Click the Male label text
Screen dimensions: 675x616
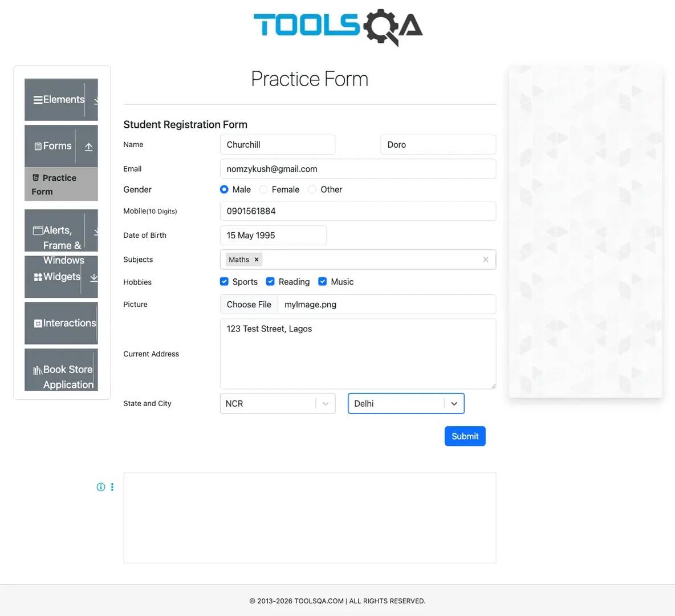pos(242,189)
